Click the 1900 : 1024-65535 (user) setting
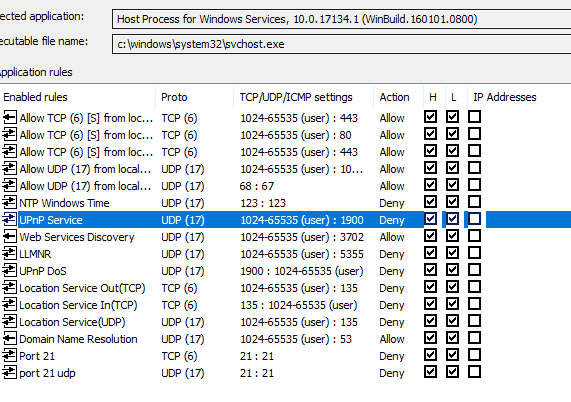The height and width of the screenshot is (402, 571). 302,271
